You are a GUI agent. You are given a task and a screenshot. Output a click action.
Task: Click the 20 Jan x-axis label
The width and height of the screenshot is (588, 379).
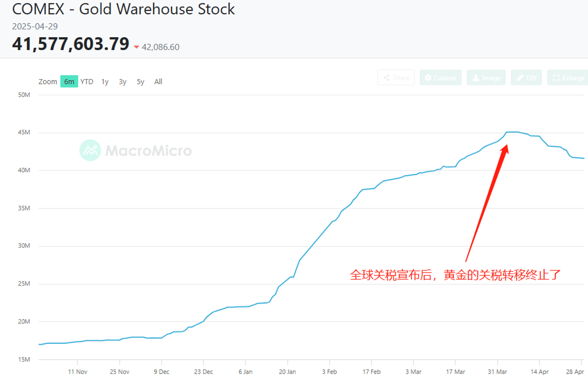coord(287,371)
